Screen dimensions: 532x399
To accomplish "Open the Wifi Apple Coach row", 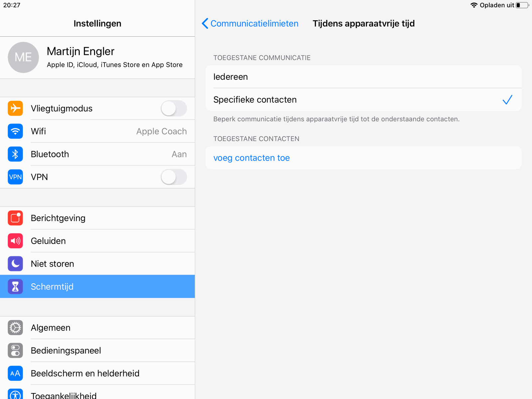I will [97, 131].
